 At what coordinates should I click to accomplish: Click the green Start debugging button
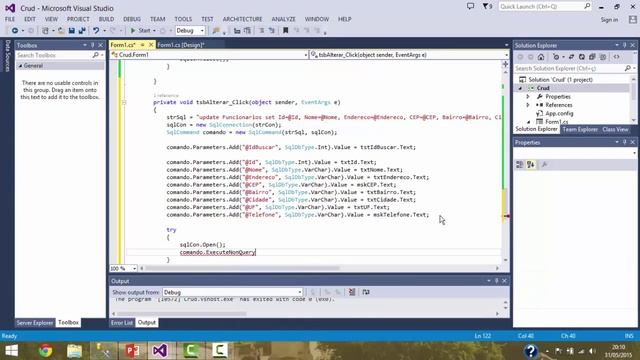tap(140, 31)
